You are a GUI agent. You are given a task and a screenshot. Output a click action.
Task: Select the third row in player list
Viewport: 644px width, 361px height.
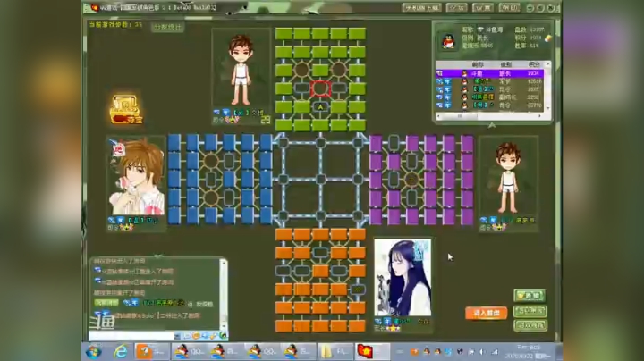[x=490, y=89]
